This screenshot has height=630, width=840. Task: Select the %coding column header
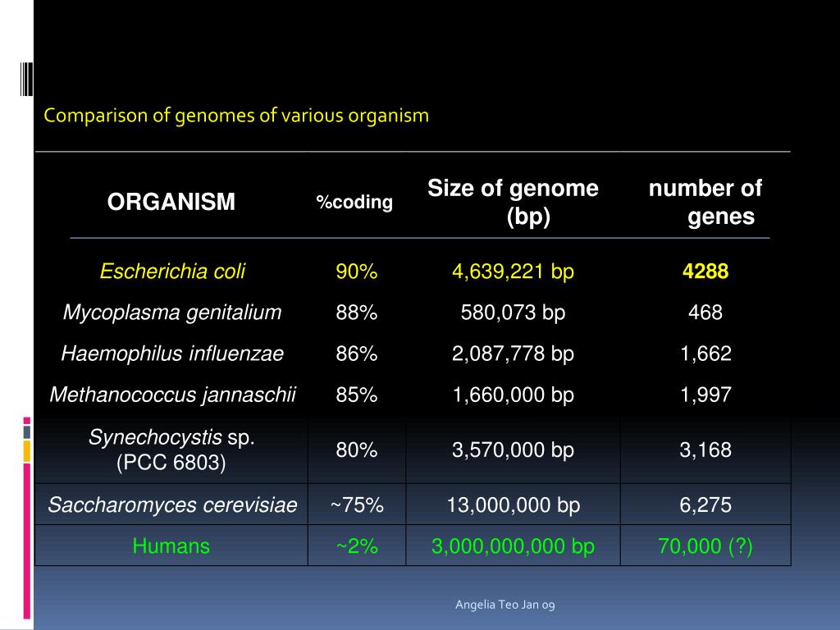[354, 202]
